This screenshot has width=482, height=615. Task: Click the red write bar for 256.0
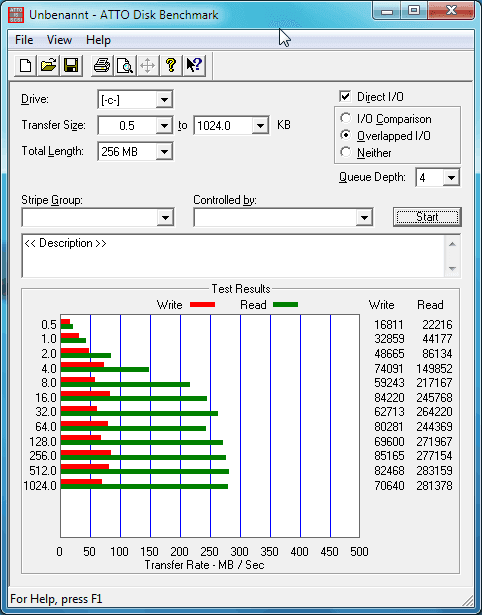(x=86, y=452)
